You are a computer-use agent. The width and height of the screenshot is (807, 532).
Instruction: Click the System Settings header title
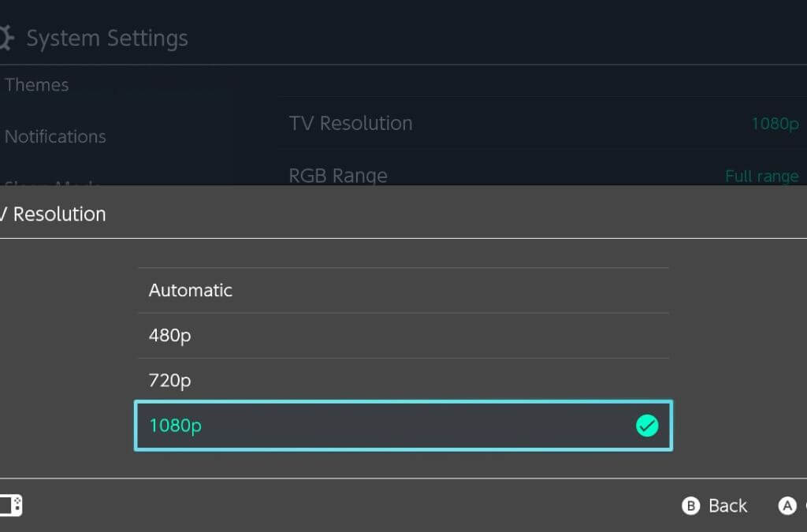click(107, 38)
